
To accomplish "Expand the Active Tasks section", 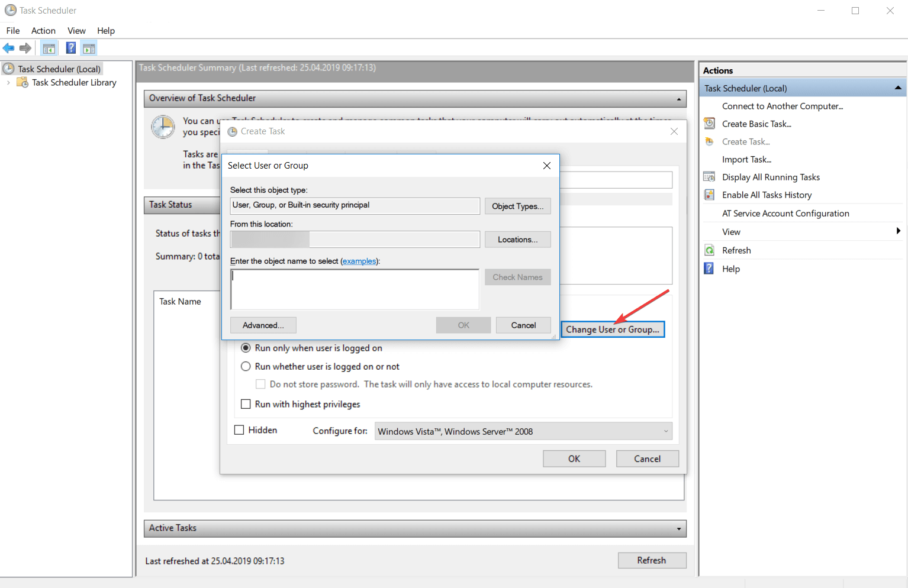I will point(678,528).
